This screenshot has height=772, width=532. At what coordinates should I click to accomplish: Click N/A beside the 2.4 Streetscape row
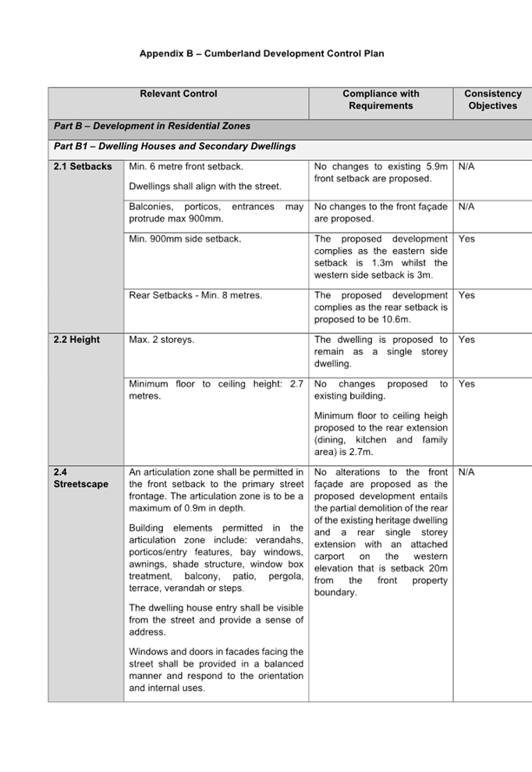point(466,472)
